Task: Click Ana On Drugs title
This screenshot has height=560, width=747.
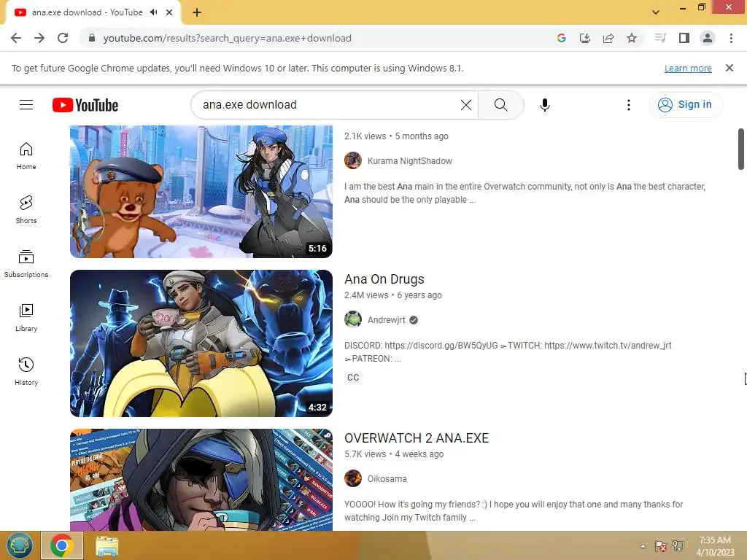Action: point(384,279)
